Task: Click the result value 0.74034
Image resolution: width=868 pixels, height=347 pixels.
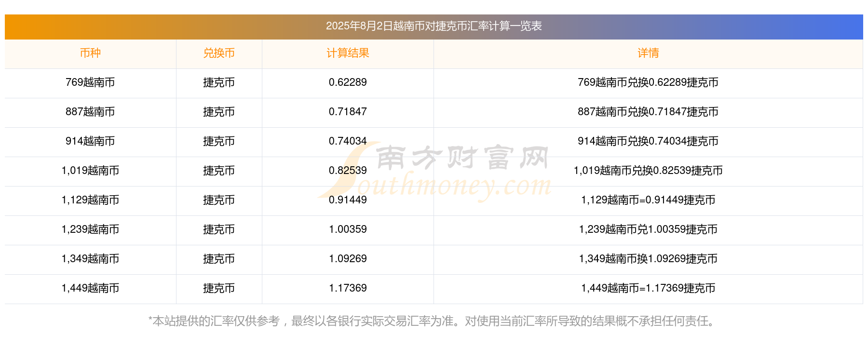Action: coord(348,141)
